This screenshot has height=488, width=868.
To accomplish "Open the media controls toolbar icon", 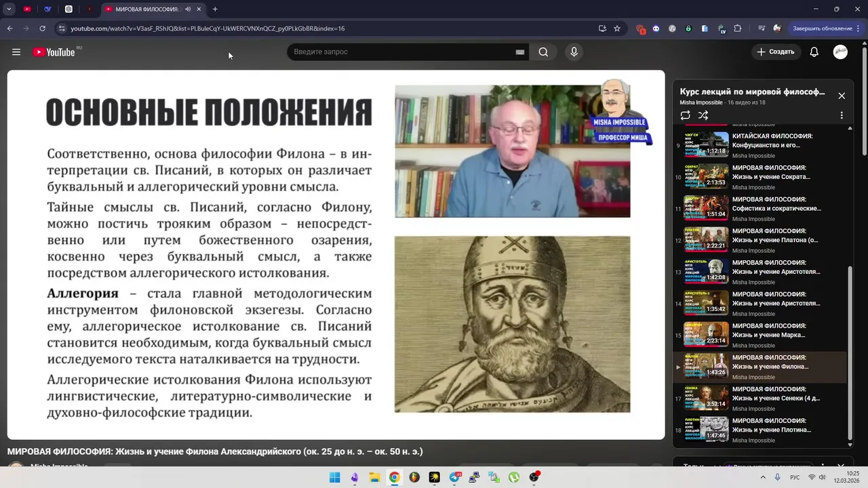I will 762,28.
